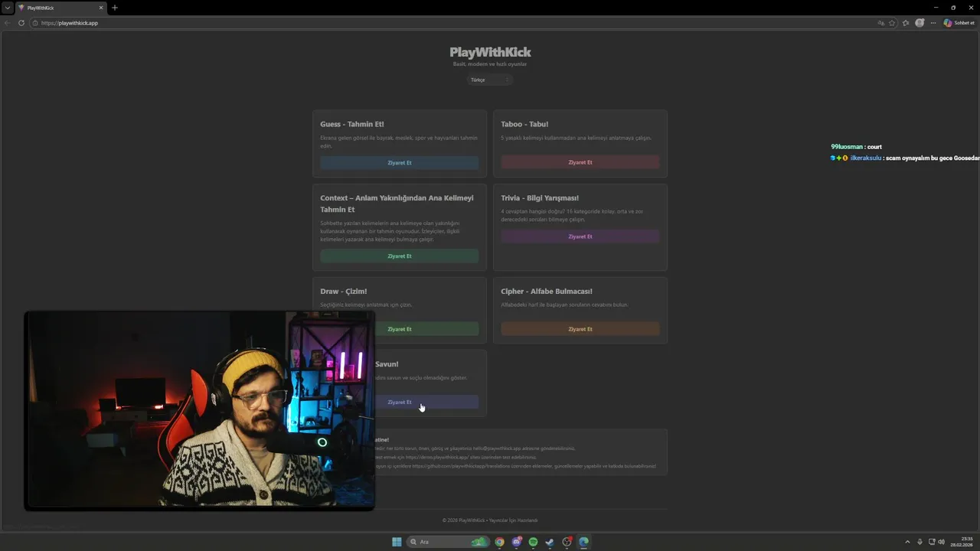Close the PlayWithKick tab
The image size is (980, 551).
tap(100, 8)
